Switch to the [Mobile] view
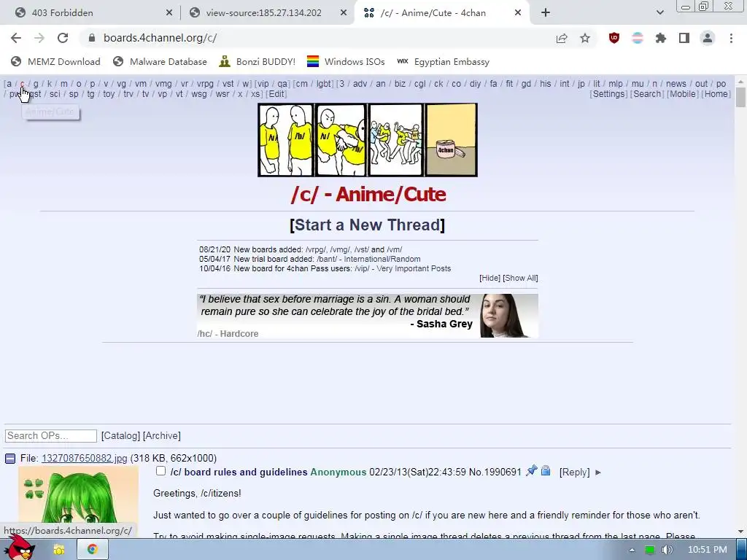Viewport: 747px width, 560px height. pos(683,94)
